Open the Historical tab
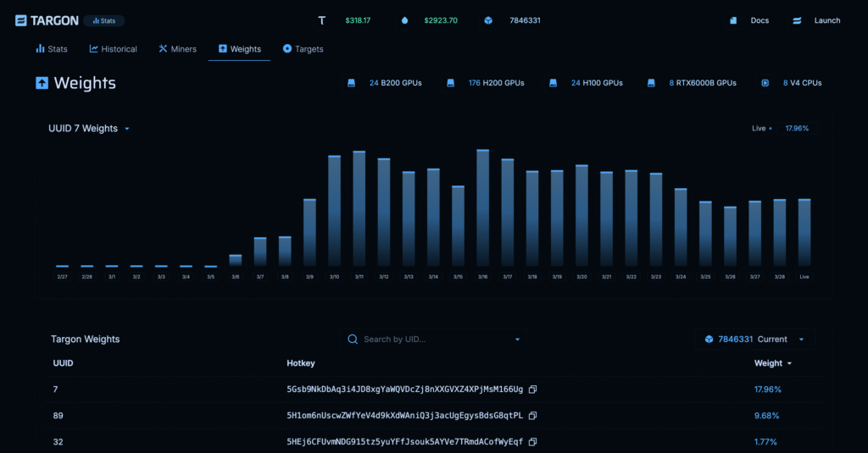Screen dimensions: 868x453 click(x=113, y=49)
